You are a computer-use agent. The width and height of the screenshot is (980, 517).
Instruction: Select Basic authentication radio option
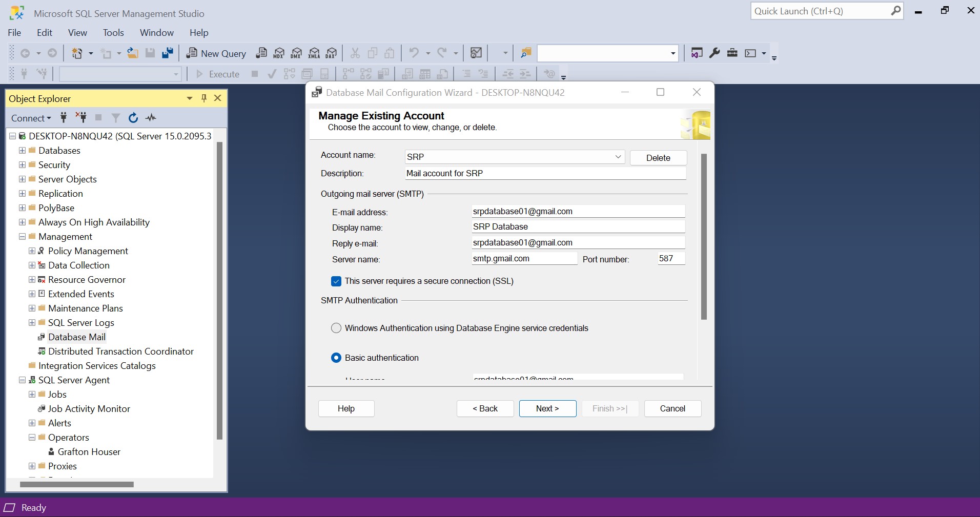[x=336, y=358]
